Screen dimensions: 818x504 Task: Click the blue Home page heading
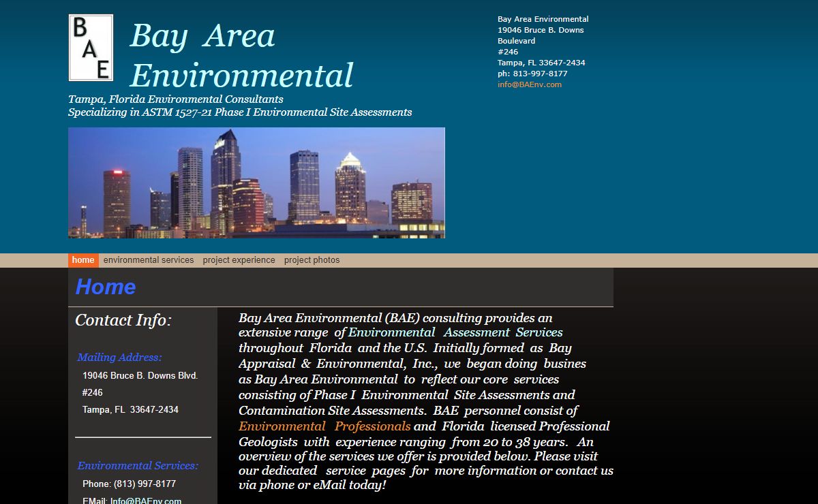pyautogui.click(x=106, y=287)
